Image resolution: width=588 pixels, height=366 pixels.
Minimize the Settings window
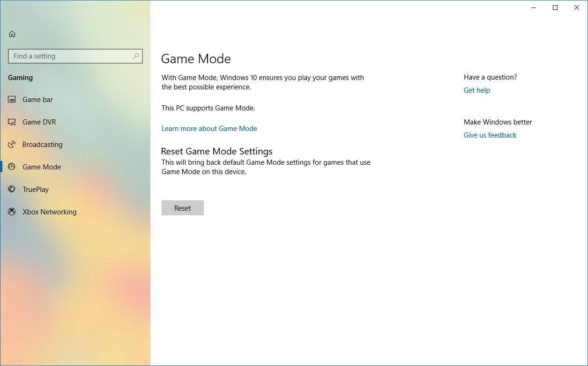coord(534,7)
